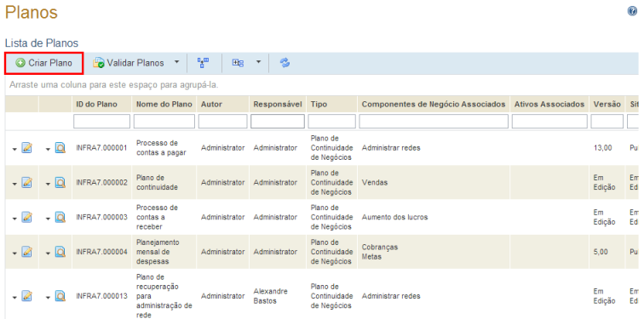Focus the ID do Plano filter field
The width and height of the screenshot is (644, 319).
tap(102, 122)
